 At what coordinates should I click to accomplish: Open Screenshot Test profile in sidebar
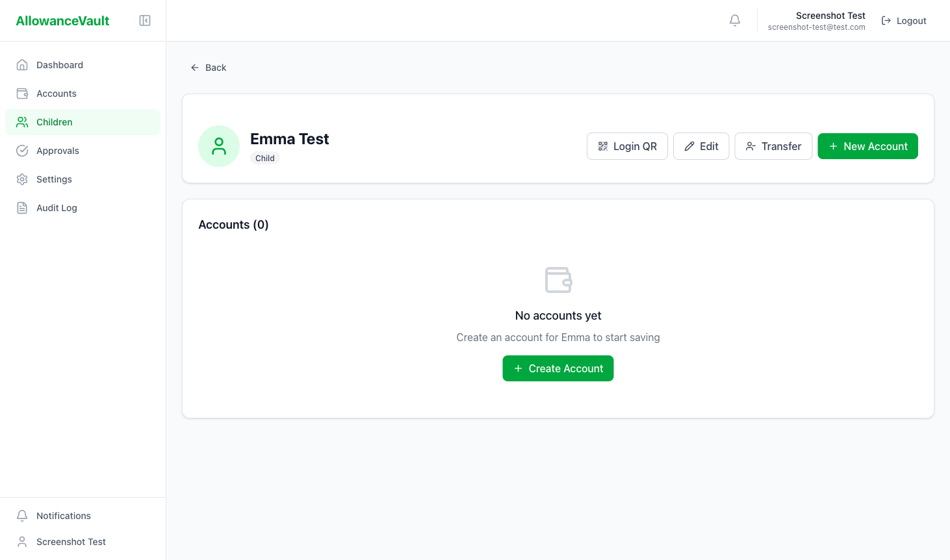pyautogui.click(x=71, y=542)
